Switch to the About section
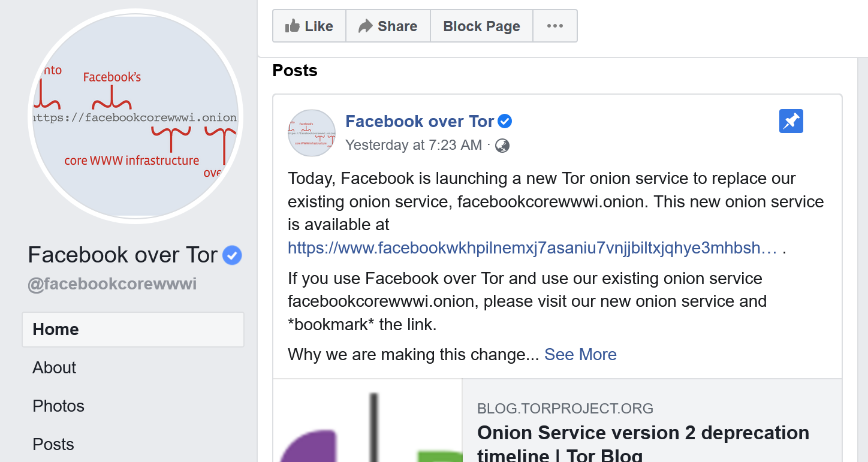 (54, 367)
